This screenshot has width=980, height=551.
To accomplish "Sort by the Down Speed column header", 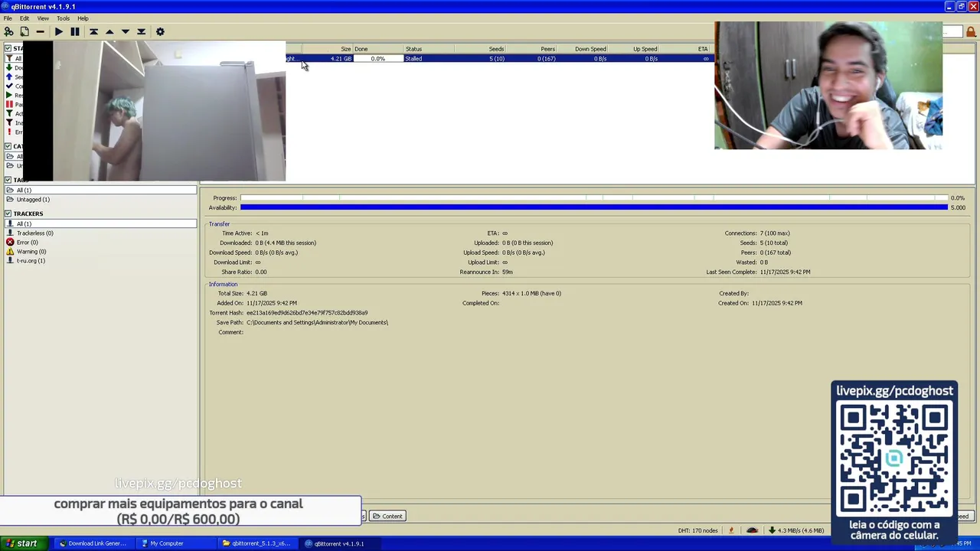I will click(x=583, y=49).
